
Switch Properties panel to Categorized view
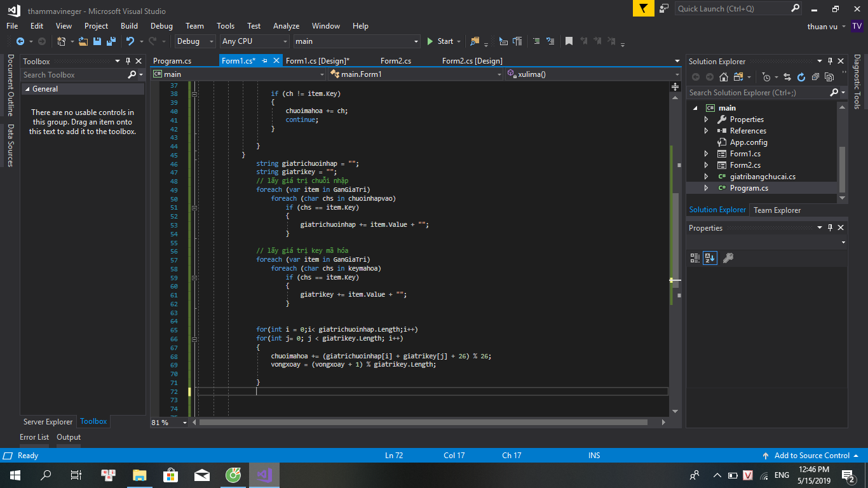(695, 257)
